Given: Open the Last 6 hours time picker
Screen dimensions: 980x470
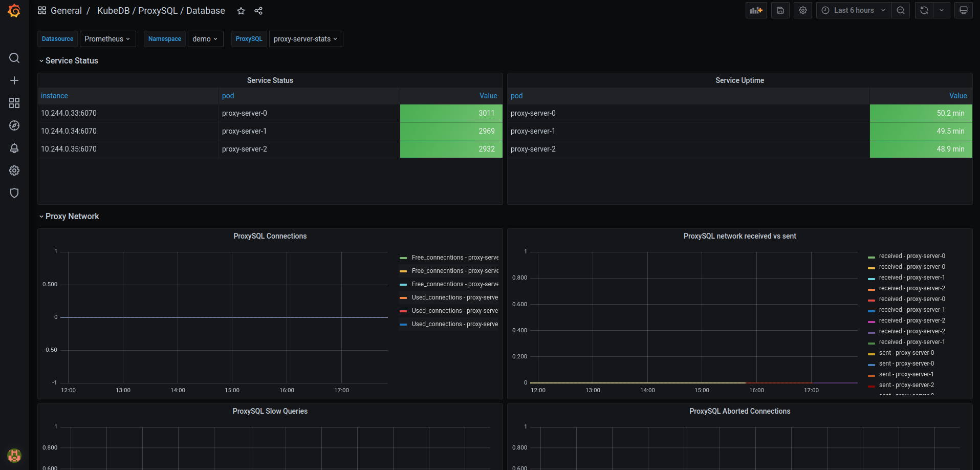Looking at the screenshot, I should tap(854, 10).
